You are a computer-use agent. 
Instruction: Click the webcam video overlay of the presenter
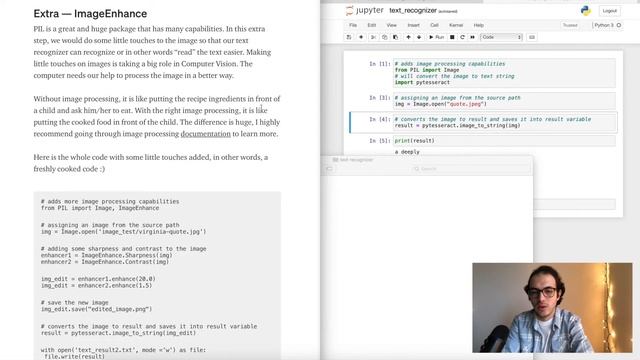552,308
